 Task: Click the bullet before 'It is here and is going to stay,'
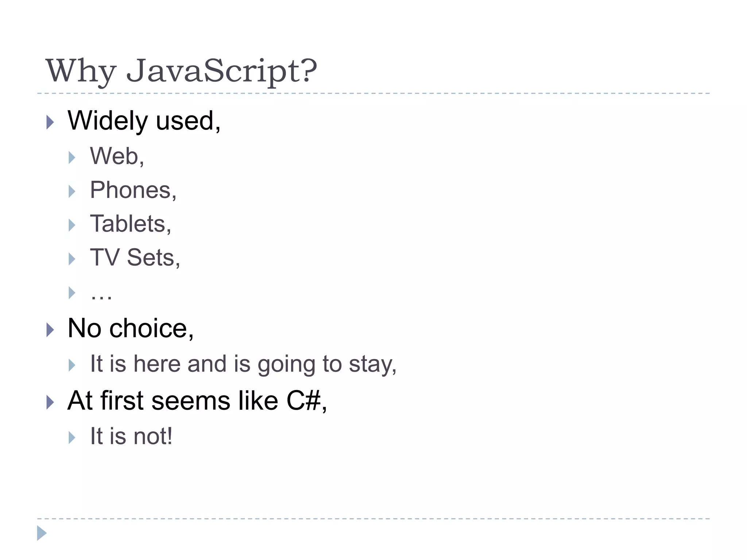[x=72, y=365]
